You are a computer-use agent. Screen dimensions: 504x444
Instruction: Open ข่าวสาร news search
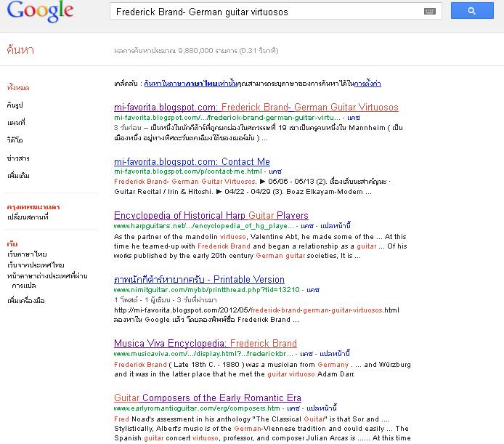coord(18,158)
